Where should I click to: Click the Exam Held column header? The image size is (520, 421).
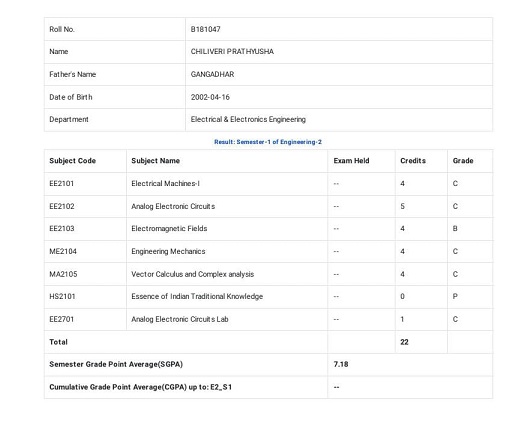[x=351, y=161]
